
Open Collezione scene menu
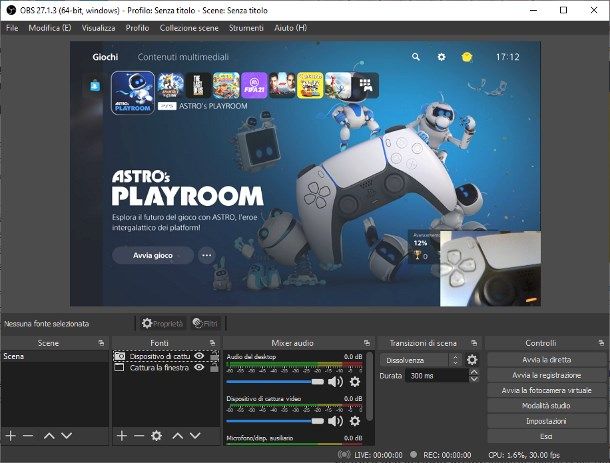[x=189, y=28]
